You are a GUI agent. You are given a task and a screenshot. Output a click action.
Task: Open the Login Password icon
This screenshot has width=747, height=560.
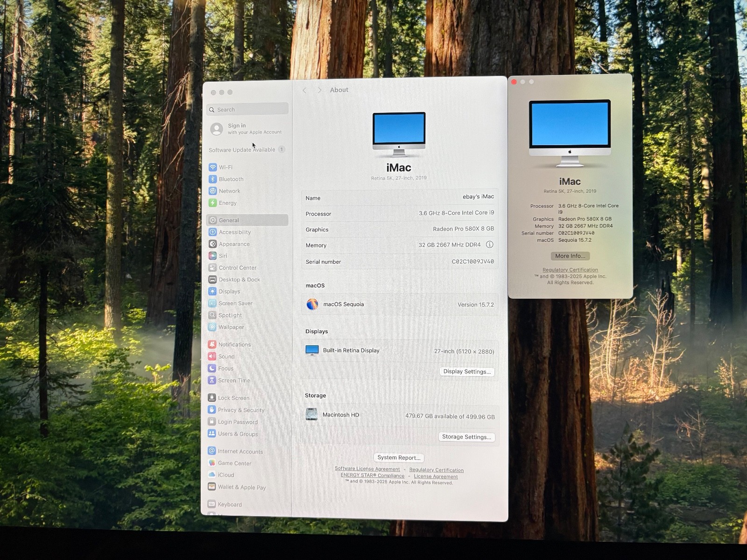pyautogui.click(x=211, y=421)
